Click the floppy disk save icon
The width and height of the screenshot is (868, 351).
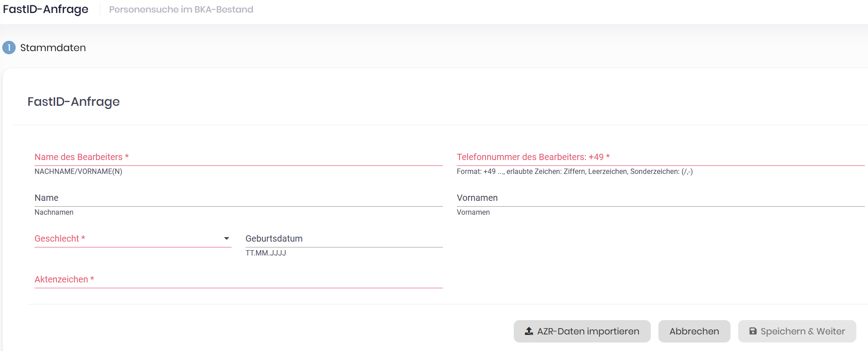click(x=753, y=331)
